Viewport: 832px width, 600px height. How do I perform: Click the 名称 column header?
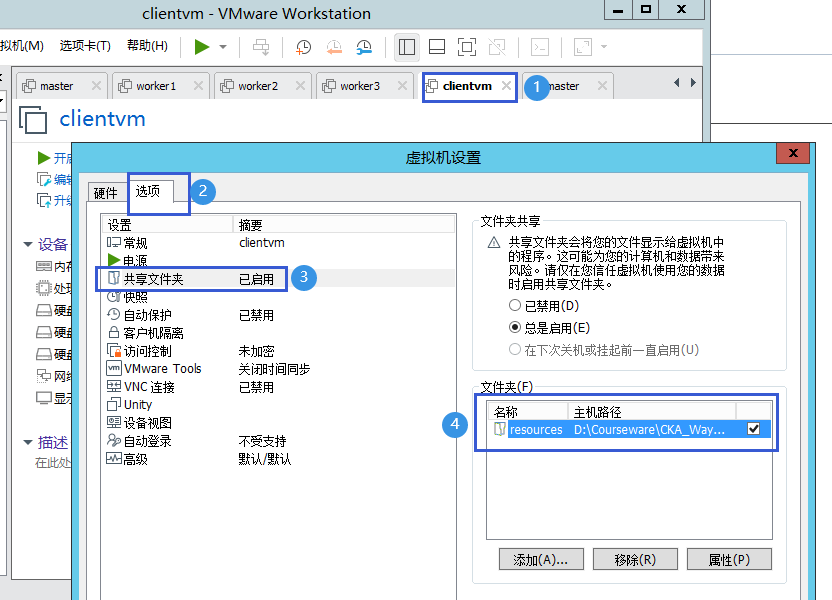527,412
